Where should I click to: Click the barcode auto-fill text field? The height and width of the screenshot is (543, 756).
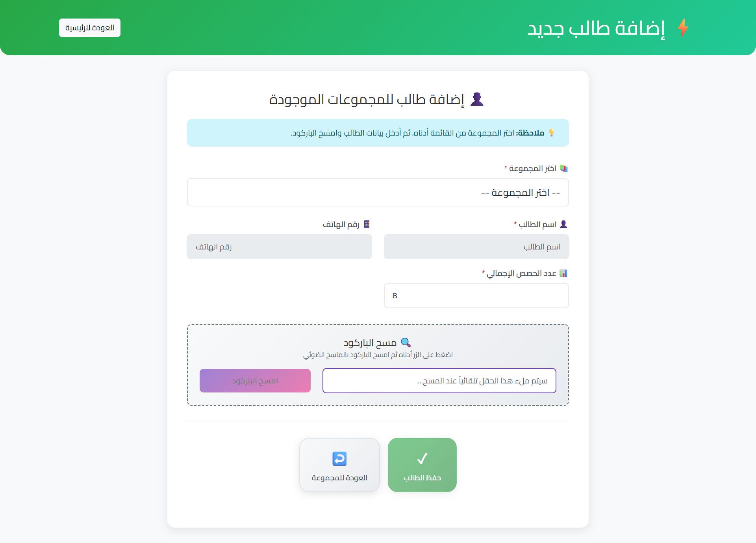point(439,381)
